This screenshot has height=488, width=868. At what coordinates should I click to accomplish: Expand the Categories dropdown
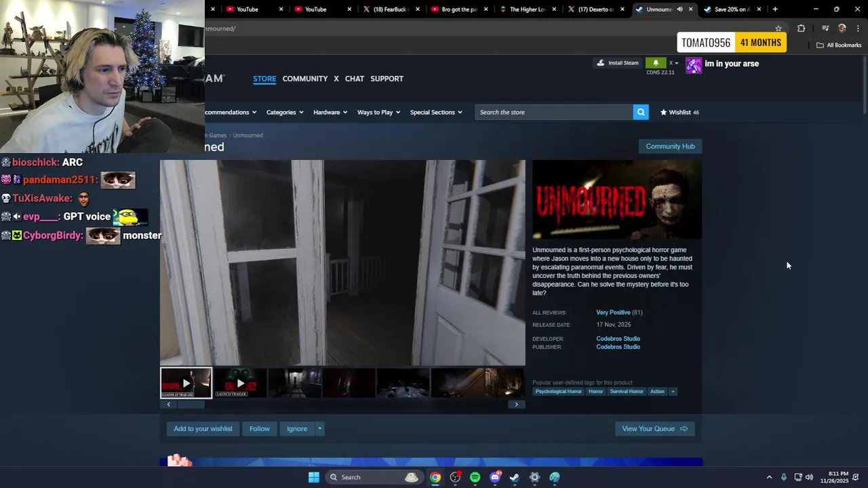[285, 112]
